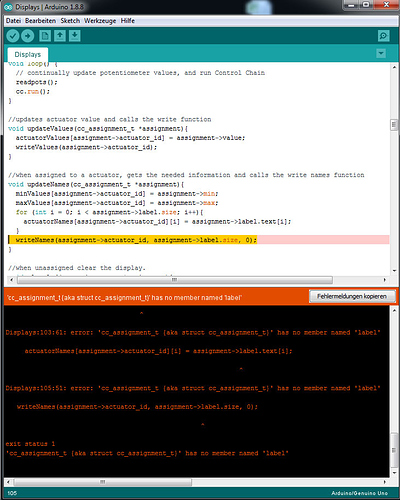Click the Fehlermeldungen kopieren button

352,296
